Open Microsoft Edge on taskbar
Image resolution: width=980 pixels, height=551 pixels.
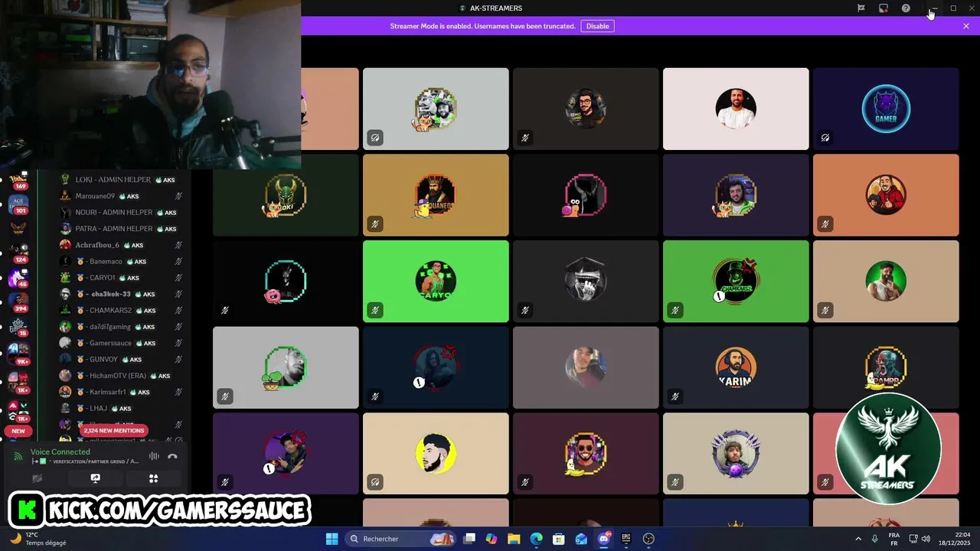click(537, 539)
